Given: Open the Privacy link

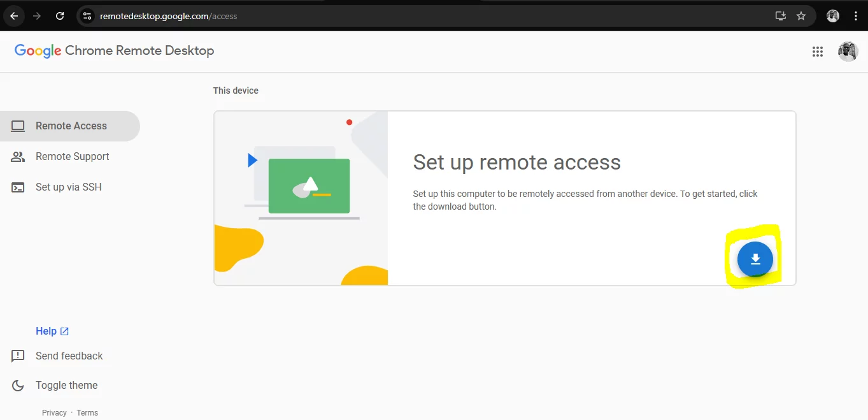Looking at the screenshot, I should pos(54,413).
